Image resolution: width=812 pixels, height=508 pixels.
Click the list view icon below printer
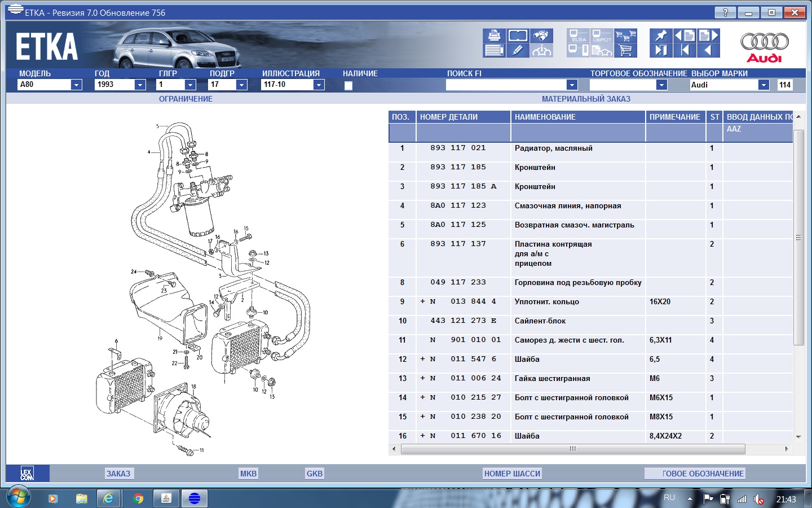(494, 50)
